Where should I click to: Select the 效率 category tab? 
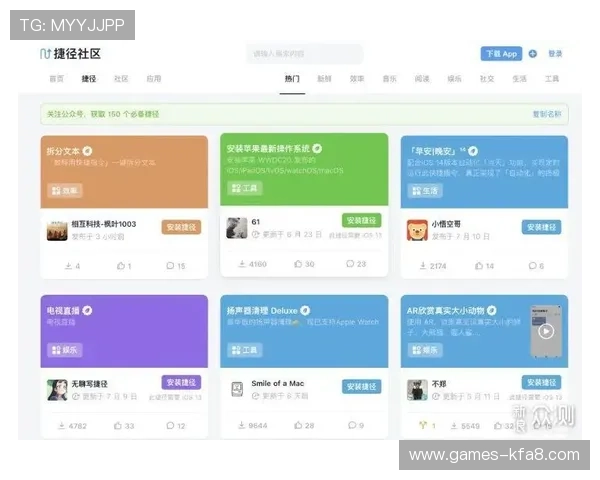(357, 79)
